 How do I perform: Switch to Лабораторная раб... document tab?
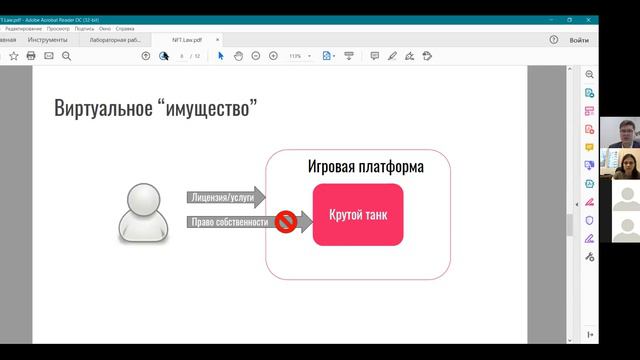click(x=115, y=40)
